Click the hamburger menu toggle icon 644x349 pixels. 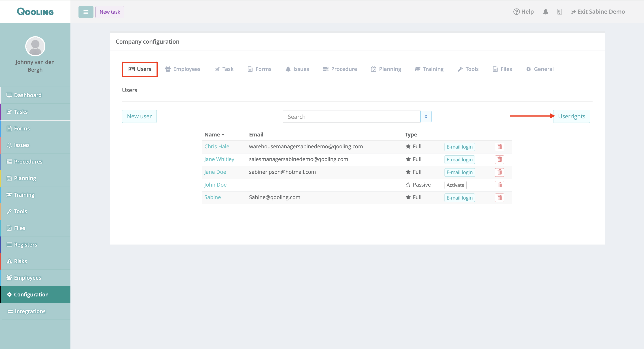click(x=86, y=12)
